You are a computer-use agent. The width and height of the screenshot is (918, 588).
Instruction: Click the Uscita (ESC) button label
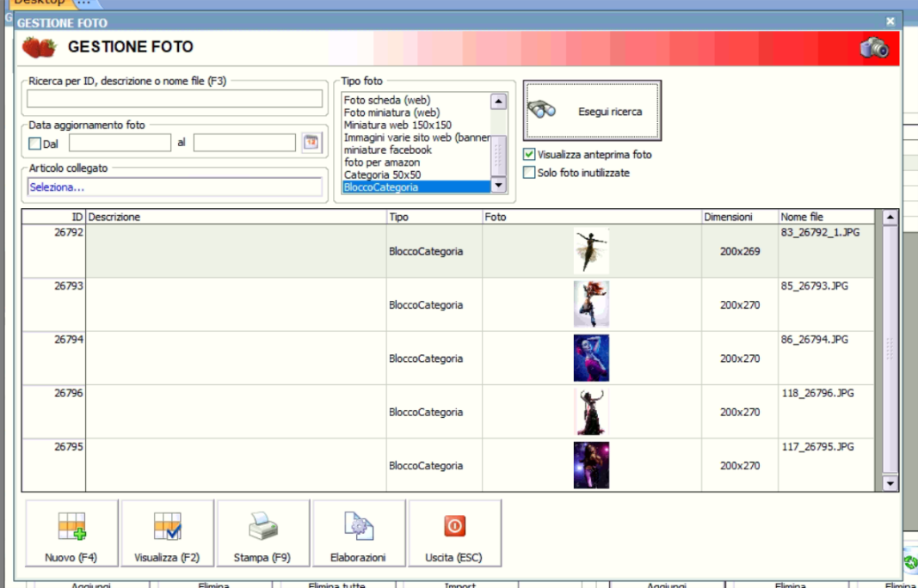point(453,558)
